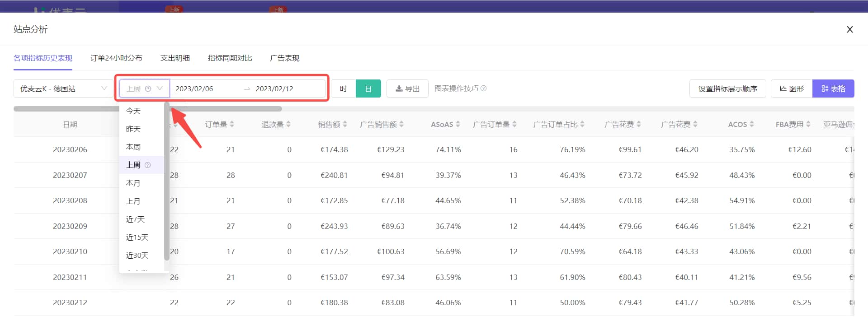Image resolution: width=868 pixels, height=326 pixels.
Task: Select 近30天 from date preset list
Action: [142, 256]
